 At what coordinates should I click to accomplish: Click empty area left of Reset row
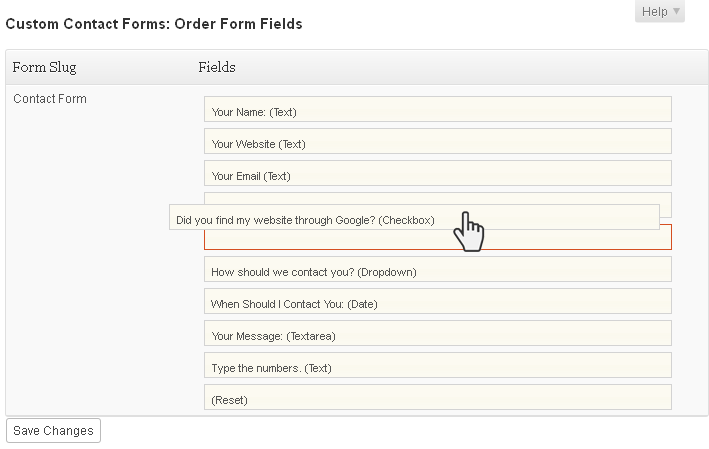pyautogui.click(x=104, y=397)
